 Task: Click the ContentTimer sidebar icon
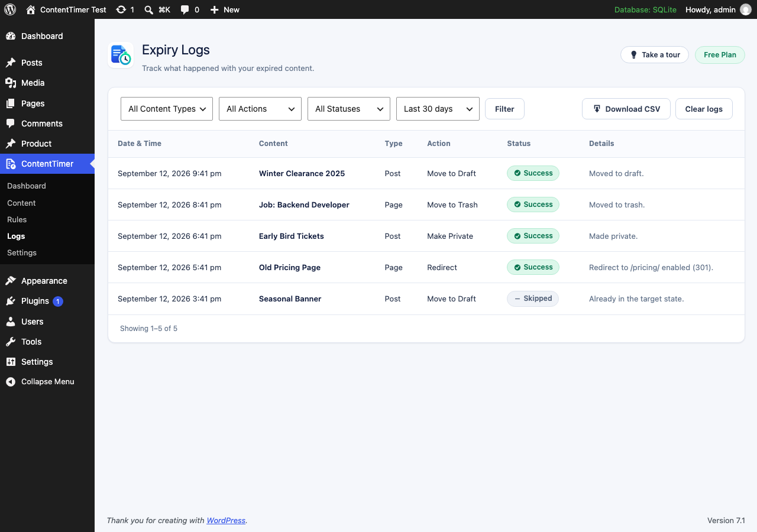(11, 164)
